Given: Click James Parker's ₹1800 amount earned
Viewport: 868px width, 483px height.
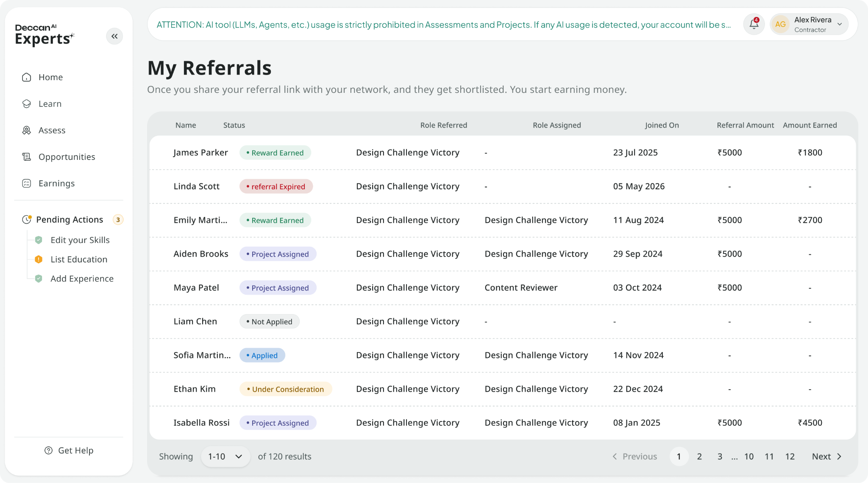Looking at the screenshot, I should (810, 153).
